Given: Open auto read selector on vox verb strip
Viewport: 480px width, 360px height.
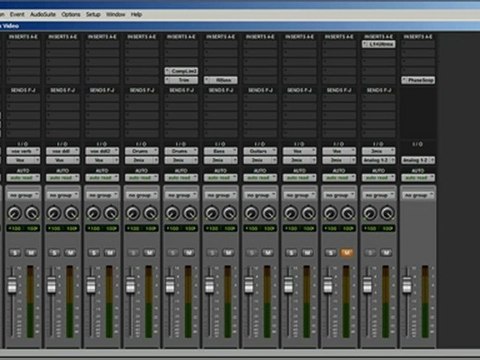Looking at the screenshot, I should (23, 178).
